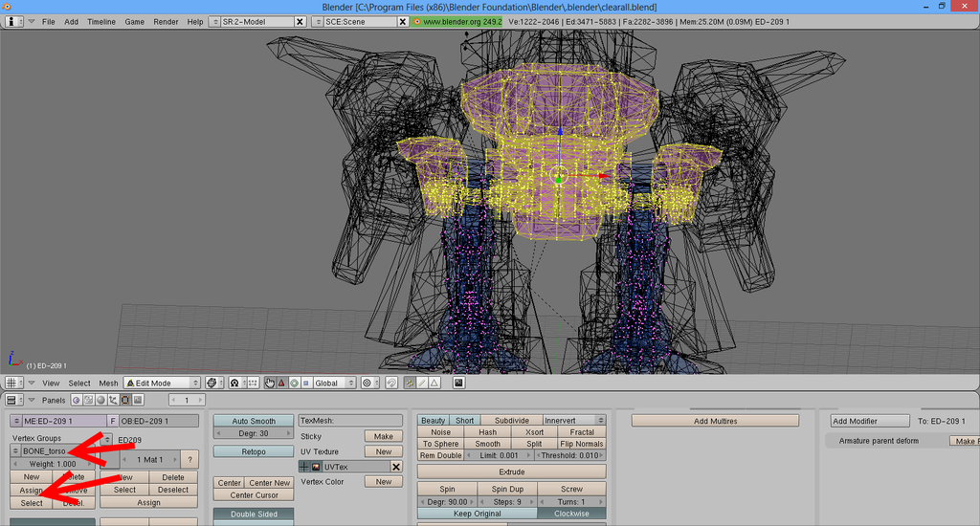The height and width of the screenshot is (526, 980).
Task: Toggle the Short subdivide option
Action: [x=464, y=421]
